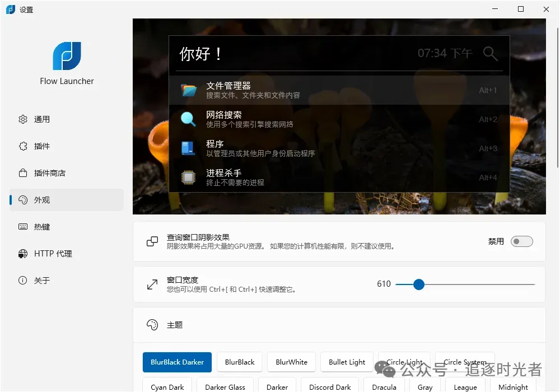Click the 网络搜索 magnifier icon

coord(188,119)
